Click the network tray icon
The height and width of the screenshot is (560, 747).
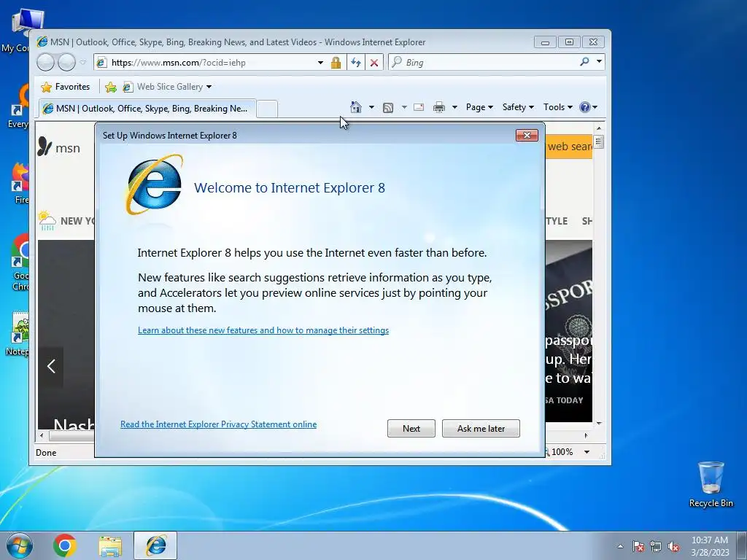click(656, 546)
